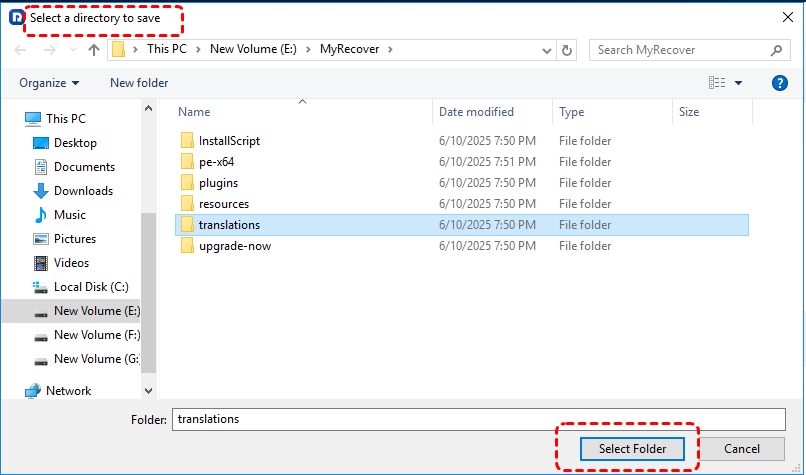Open the change view options dropdown
Screen dimensions: 806x475
click(739, 83)
